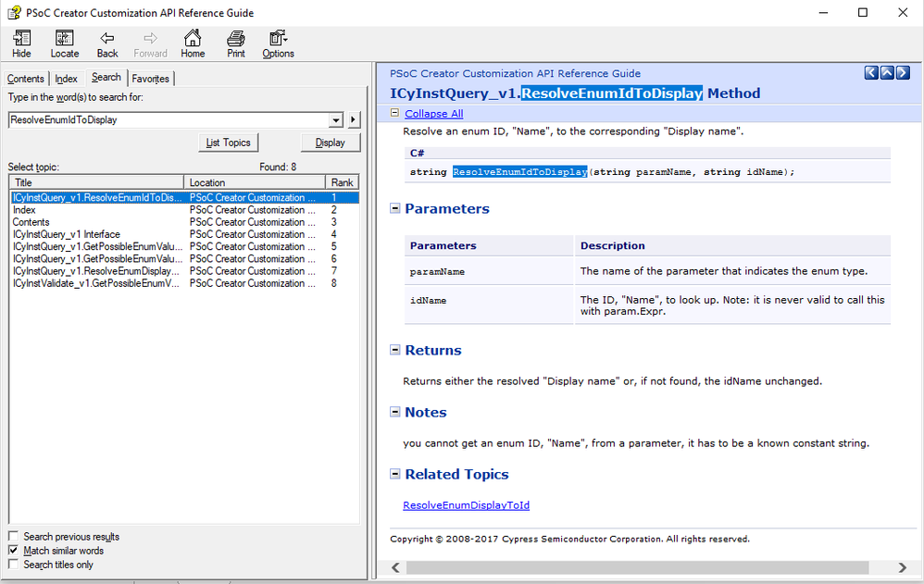The width and height of the screenshot is (924, 584).
Task: Select the Search tab
Action: pos(106,77)
